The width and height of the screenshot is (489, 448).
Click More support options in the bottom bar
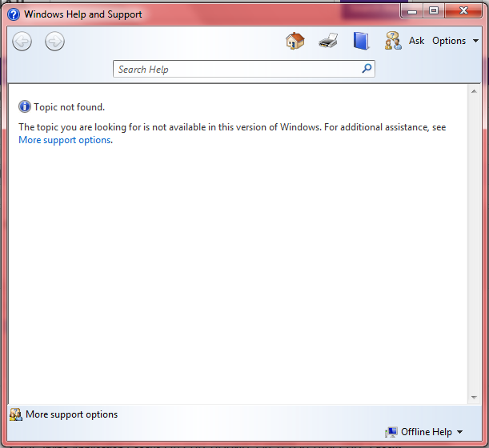pyautogui.click(x=71, y=414)
